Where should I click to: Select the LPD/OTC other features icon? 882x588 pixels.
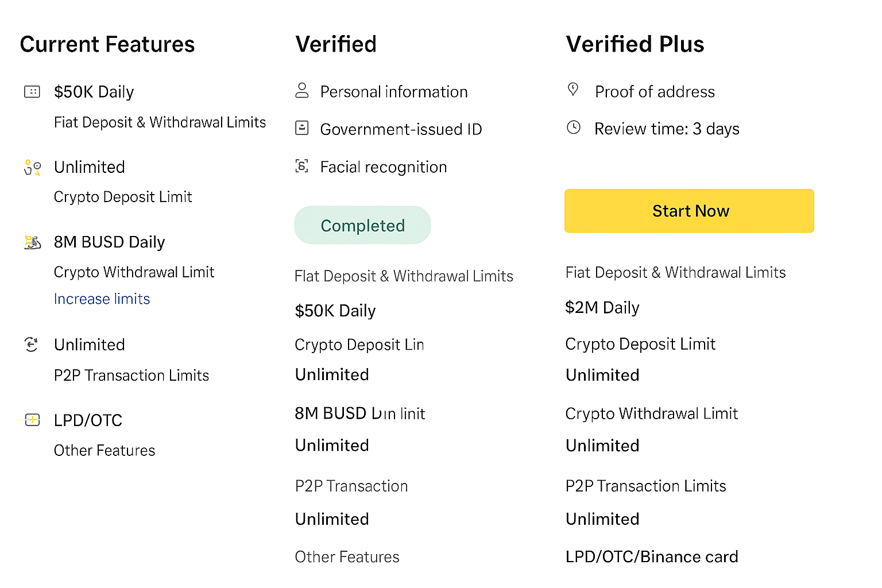32,420
